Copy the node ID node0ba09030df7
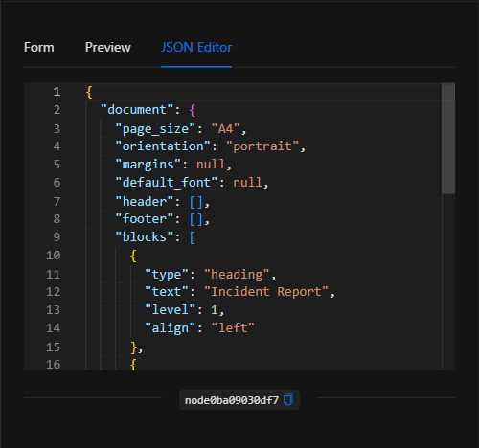 pyautogui.click(x=288, y=399)
